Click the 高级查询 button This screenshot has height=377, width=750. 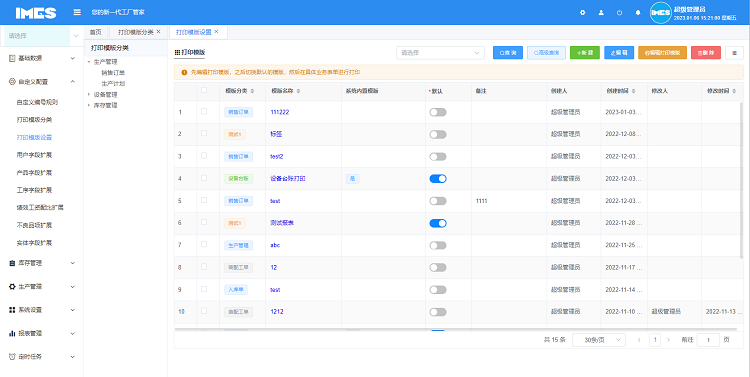[546, 53]
